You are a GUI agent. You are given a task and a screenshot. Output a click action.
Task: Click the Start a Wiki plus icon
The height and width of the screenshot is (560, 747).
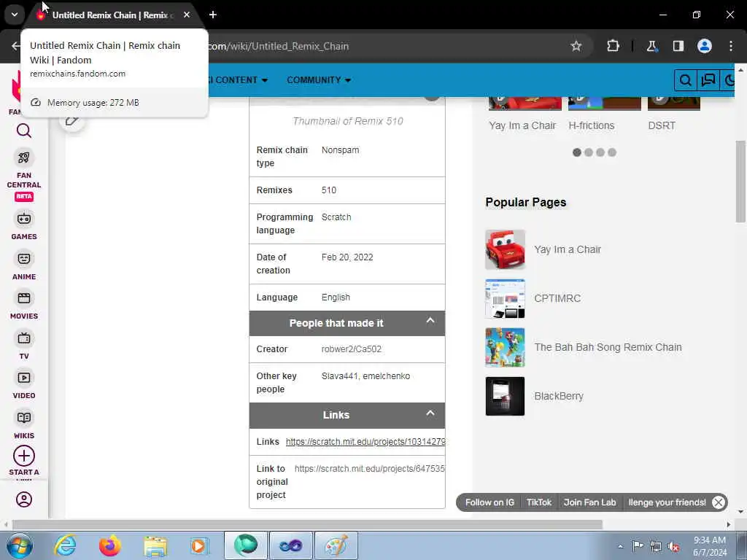[24, 456]
